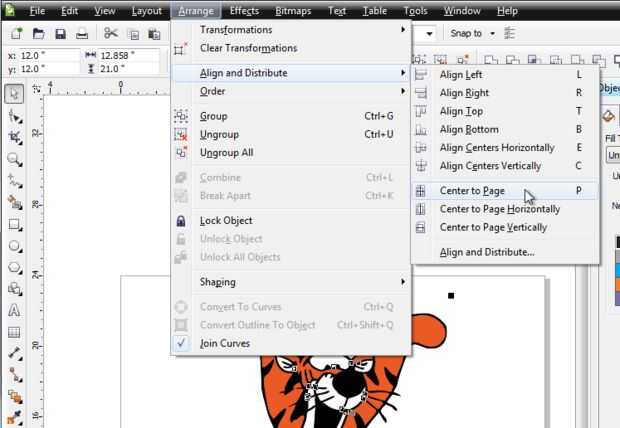The image size is (620, 428).
Task: Click the blue color palette swatch
Action: 618,271
